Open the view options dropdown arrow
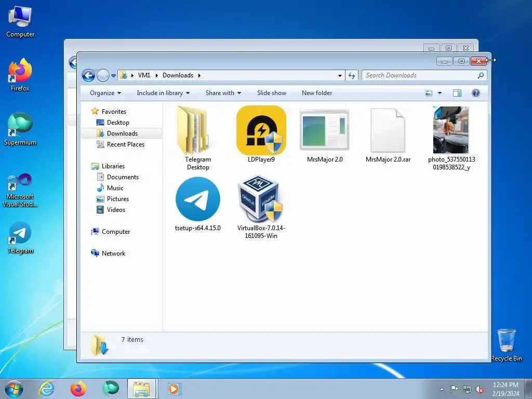The height and width of the screenshot is (399, 532). 440,93
